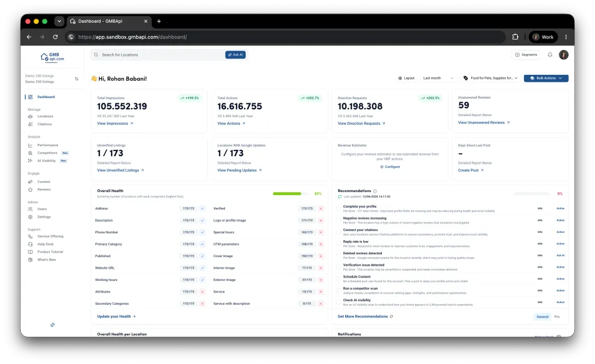Open Users icon in sidebar
The height and width of the screenshot is (364, 595).
tap(30, 210)
